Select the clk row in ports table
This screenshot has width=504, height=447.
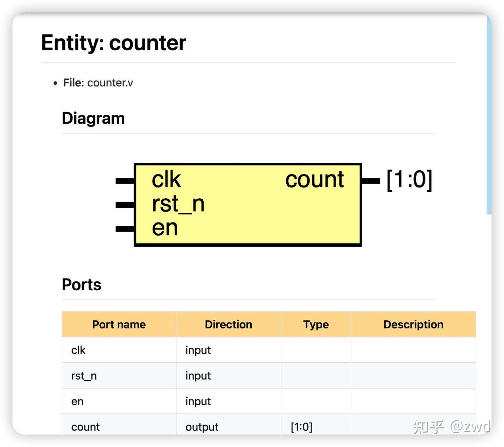269,350
